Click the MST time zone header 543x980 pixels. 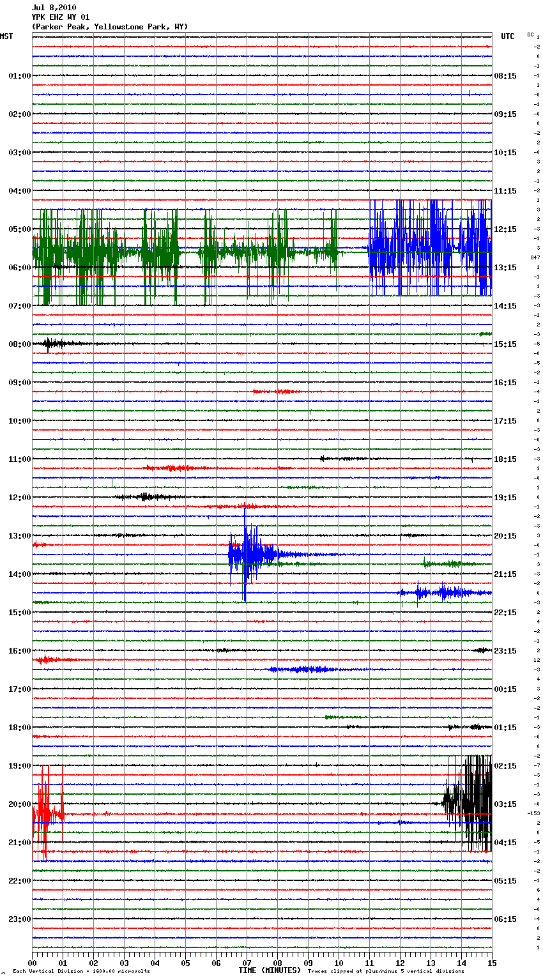click(x=6, y=36)
